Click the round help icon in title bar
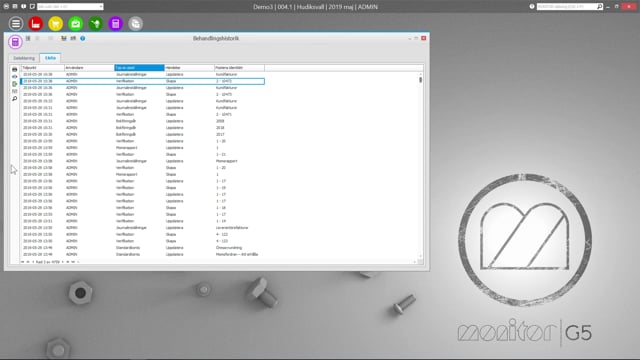The width and height of the screenshot is (640, 360). tap(531, 7)
